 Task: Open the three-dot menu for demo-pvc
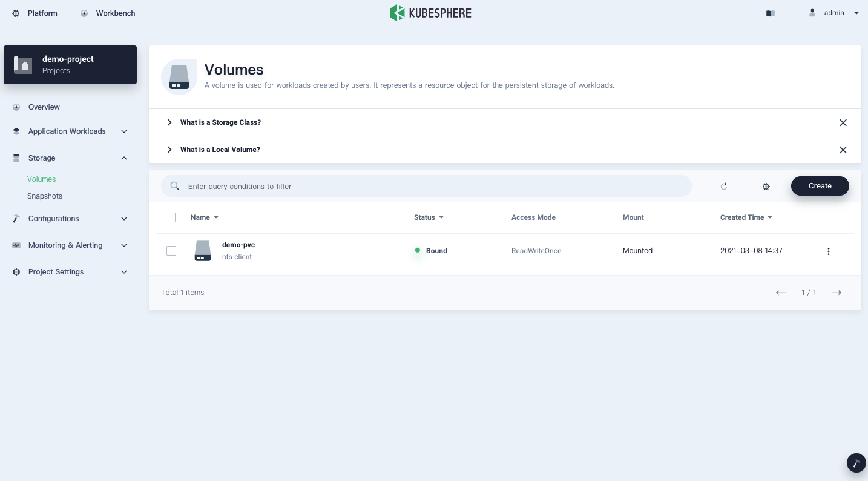(x=829, y=251)
